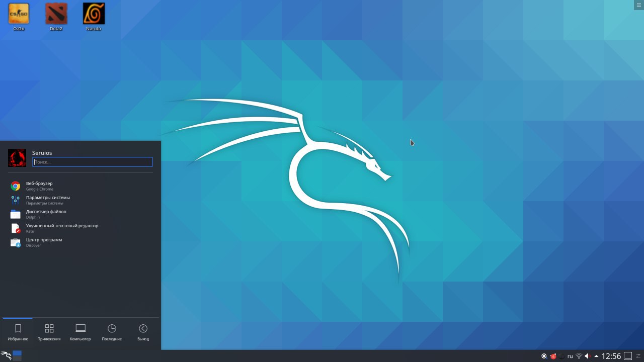The image size is (644, 362).
Task: Click the Kali dragon launcher button
Action: pos(6,356)
